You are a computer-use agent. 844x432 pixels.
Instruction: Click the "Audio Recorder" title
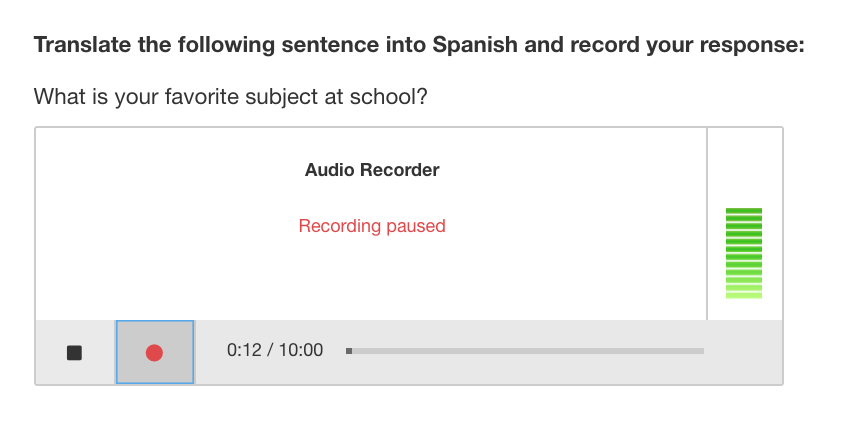pos(372,170)
